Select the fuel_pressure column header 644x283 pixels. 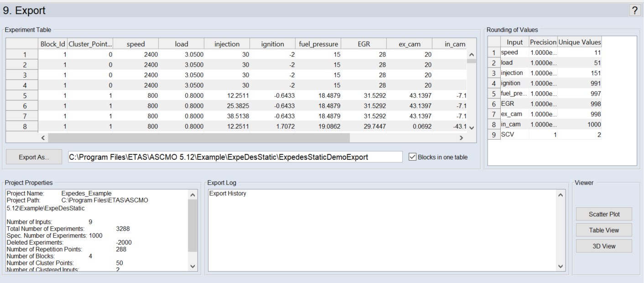pos(318,44)
